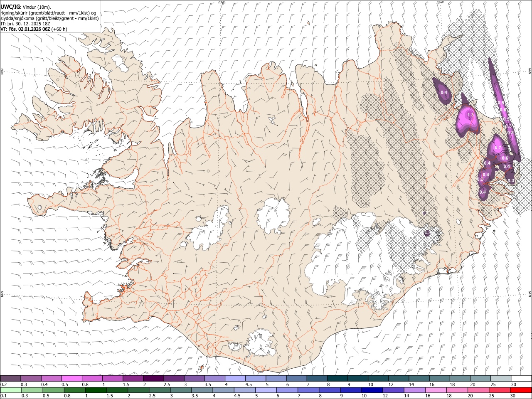532x399 pixels.
Task: Click the palest green first swatch in lower legend
Action: coord(10,390)
